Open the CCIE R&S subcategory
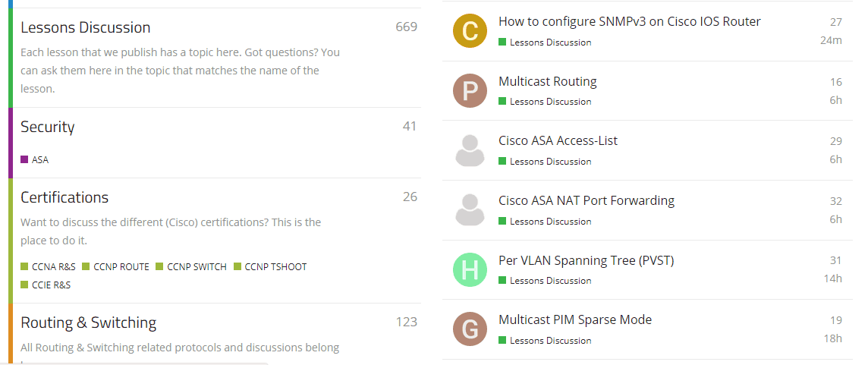 pyautogui.click(x=51, y=285)
